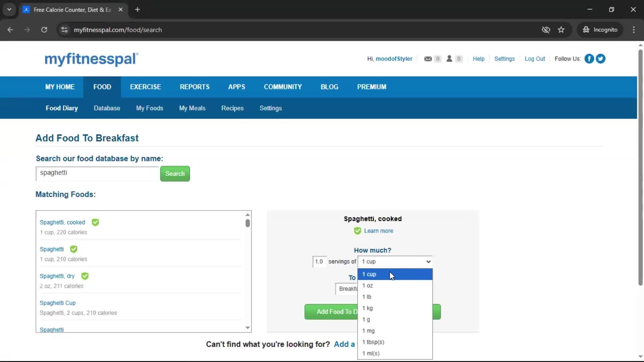Click the Log Out link
Viewport: 644px width, 362px height.
[x=535, y=59]
